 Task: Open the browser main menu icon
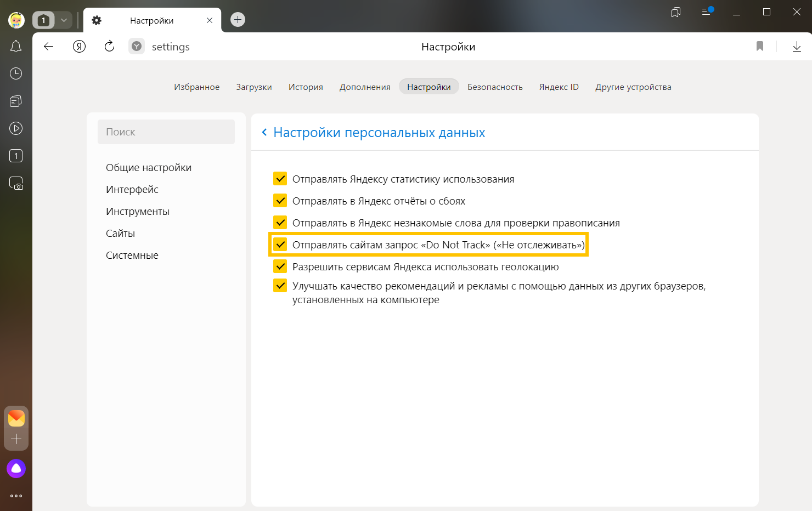click(x=707, y=12)
